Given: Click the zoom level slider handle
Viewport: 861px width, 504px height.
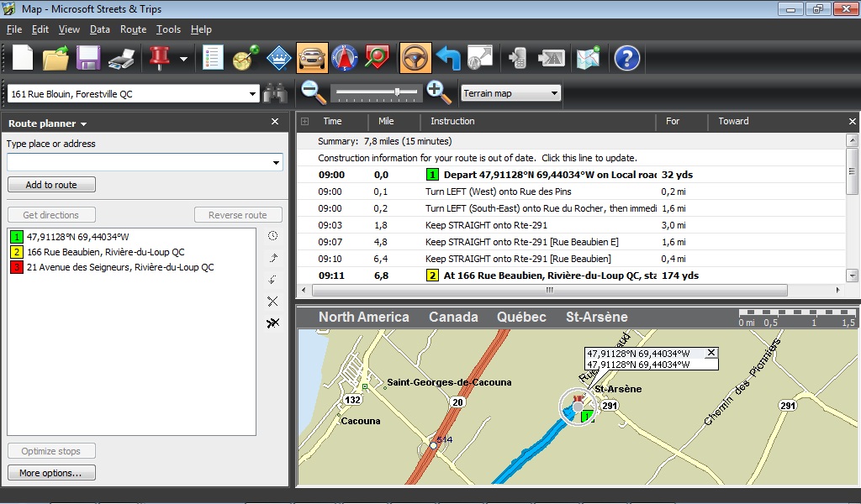Looking at the screenshot, I should (397, 92).
